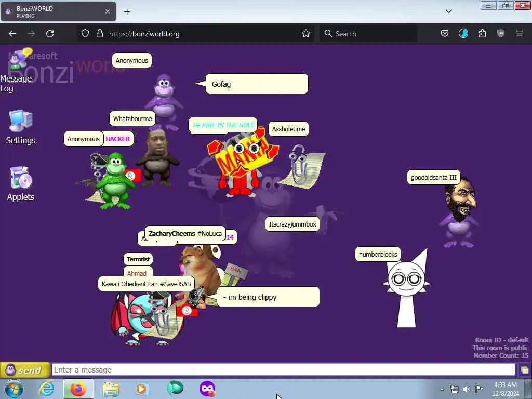This screenshot has height=399, width=532.
Task: Click the pink 'HACKER' tag
Action: (x=118, y=139)
